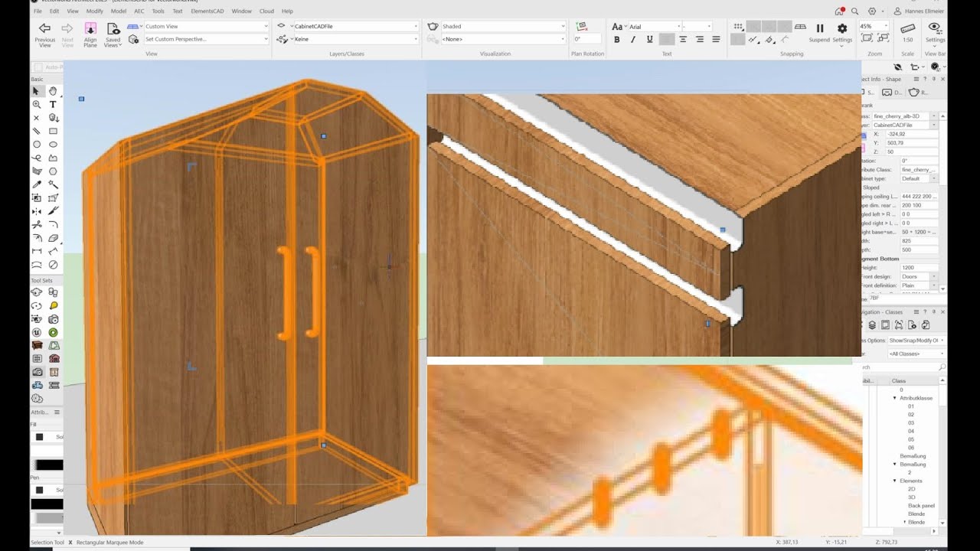Click the search magnifier icon at top right
Image resolution: width=980 pixels, height=551 pixels.
(856, 11)
